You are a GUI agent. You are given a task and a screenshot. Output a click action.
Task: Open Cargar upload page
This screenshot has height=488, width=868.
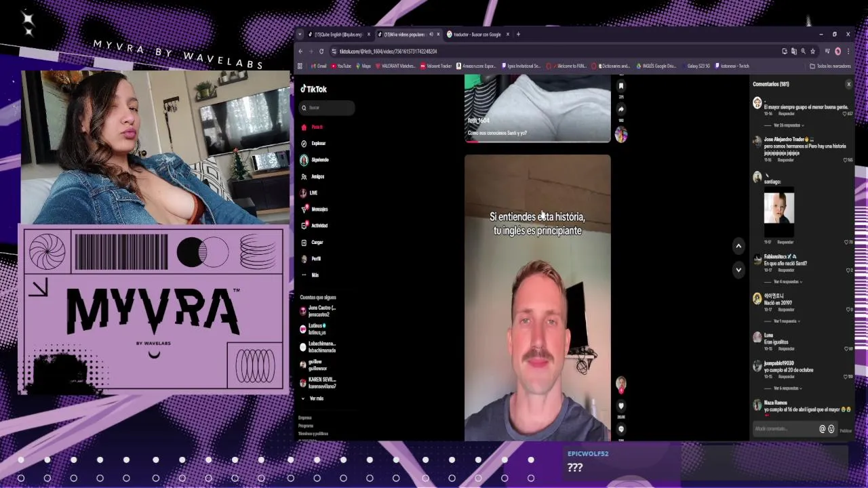(x=313, y=242)
